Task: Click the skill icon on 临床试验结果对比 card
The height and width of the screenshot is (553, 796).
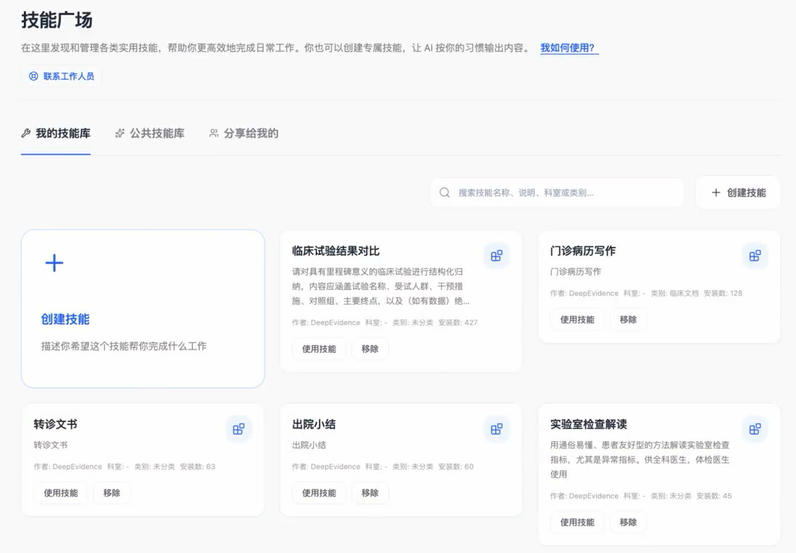Action: pos(496,256)
